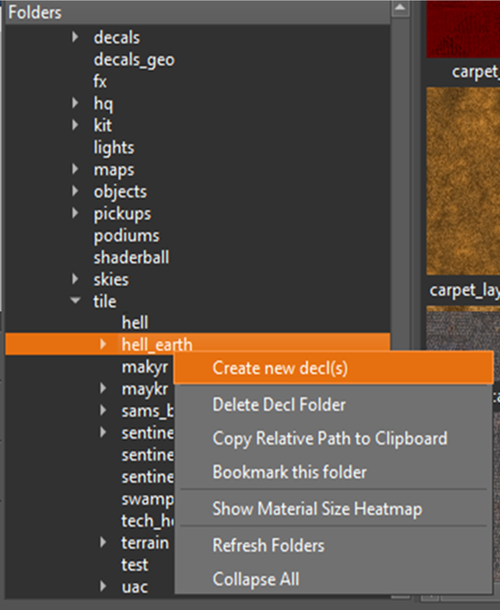Choose Bookmark this folder option
This screenshot has width=500, height=610.
click(289, 472)
